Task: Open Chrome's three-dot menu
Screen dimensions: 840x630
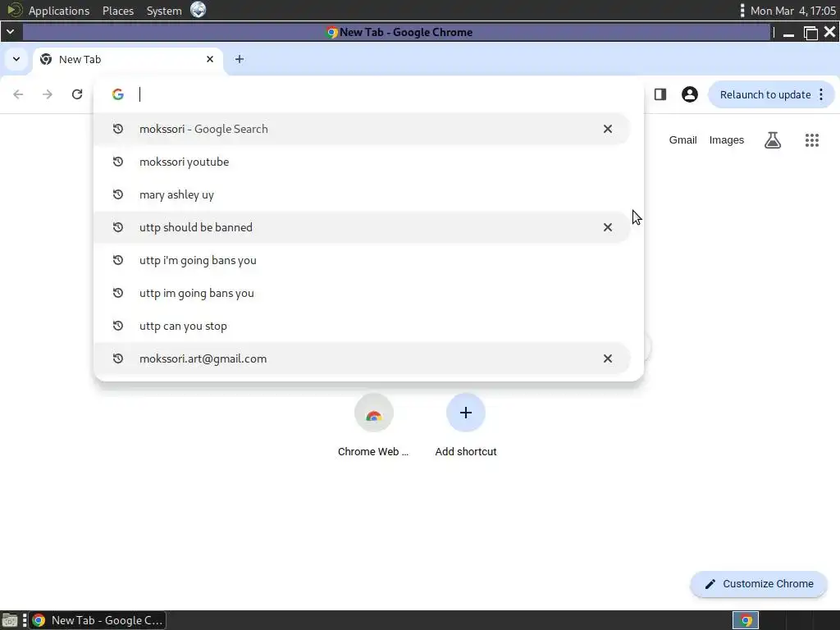Action: 821,95
